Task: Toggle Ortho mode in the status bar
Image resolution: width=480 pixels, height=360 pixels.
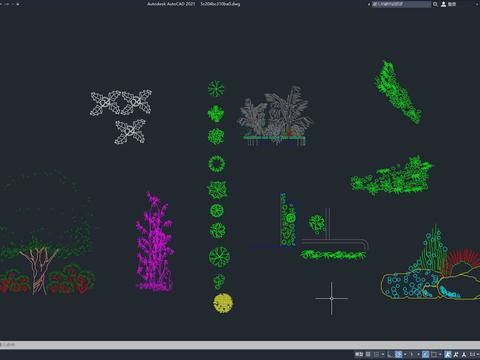Action: (390, 354)
